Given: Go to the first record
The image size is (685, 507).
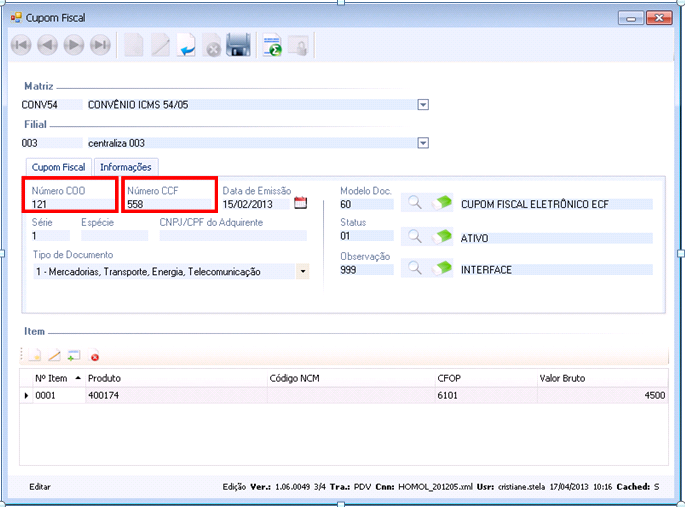Looking at the screenshot, I should (x=22, y=45).
